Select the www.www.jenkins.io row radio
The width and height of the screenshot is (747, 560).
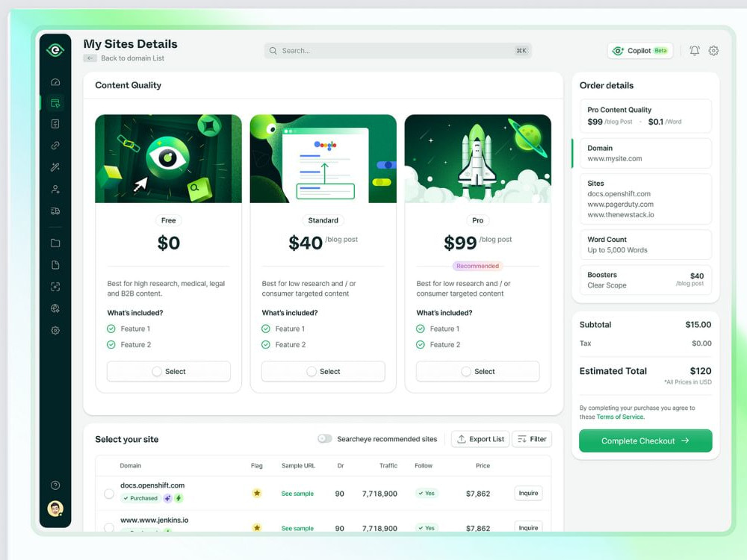[x=109, y=527]
